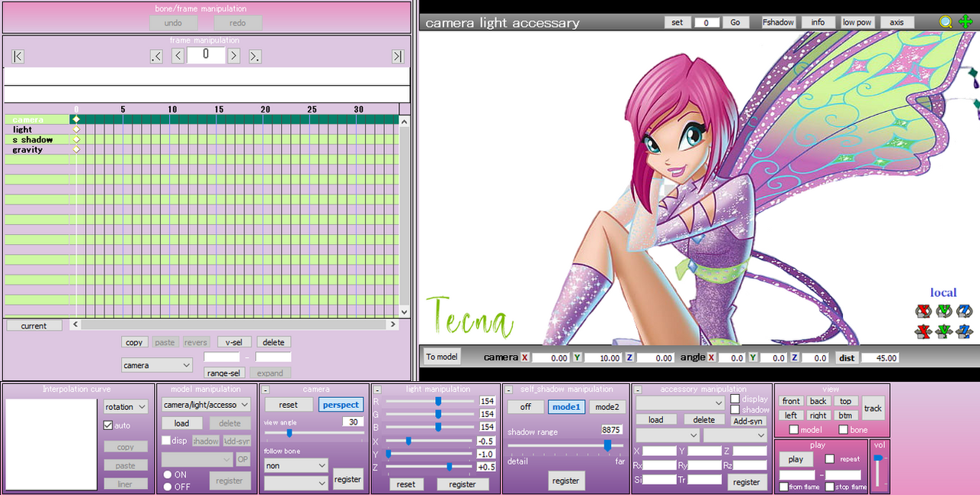The image size is (980, 495).
Task: Click the local X move axis icon
Action: click(923, 331)
